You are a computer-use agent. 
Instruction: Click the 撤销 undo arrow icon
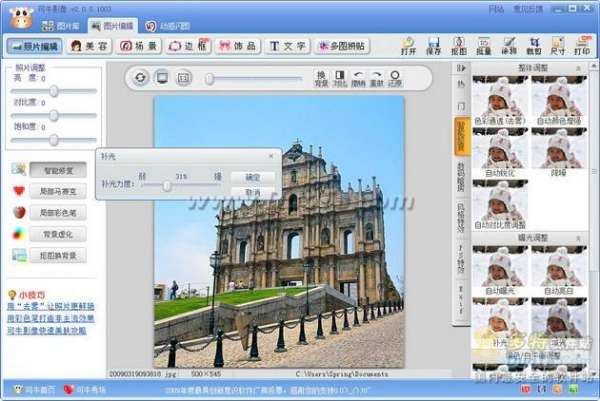coord(358,79)
